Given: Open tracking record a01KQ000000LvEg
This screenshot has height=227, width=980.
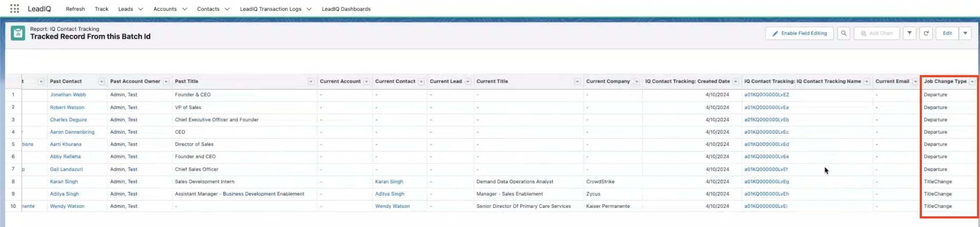Looking at the screenshot, I should 766,182.
